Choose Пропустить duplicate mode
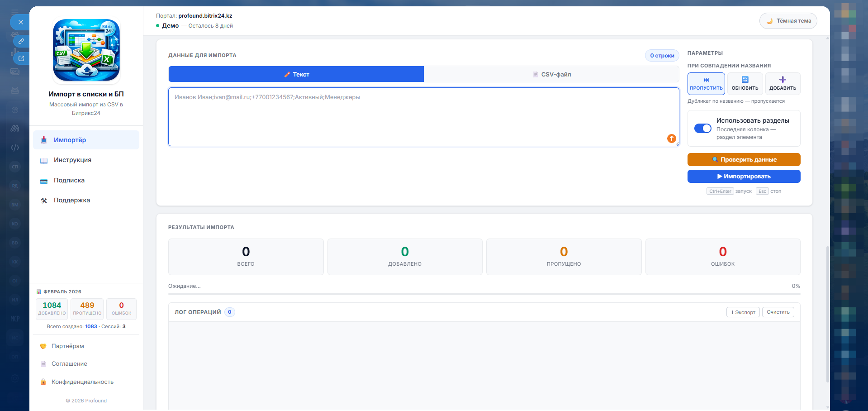 click(x=706, y=84)
